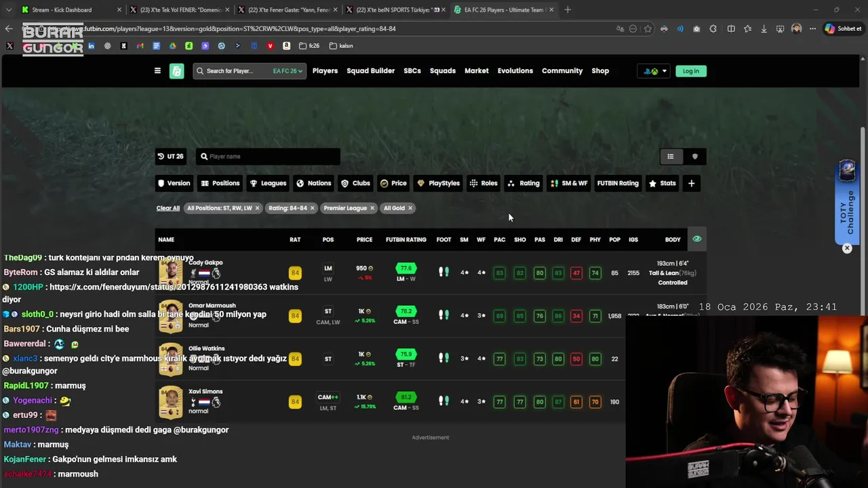Open Xavi Simons player page
This screenshot has width=868, height=488.
tap(205, 392)
